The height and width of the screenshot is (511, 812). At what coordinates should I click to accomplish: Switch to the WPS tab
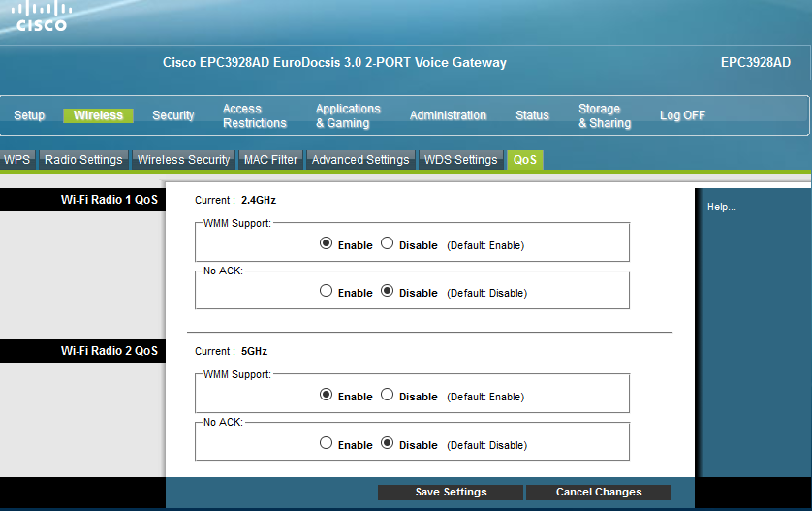[17, 160]
